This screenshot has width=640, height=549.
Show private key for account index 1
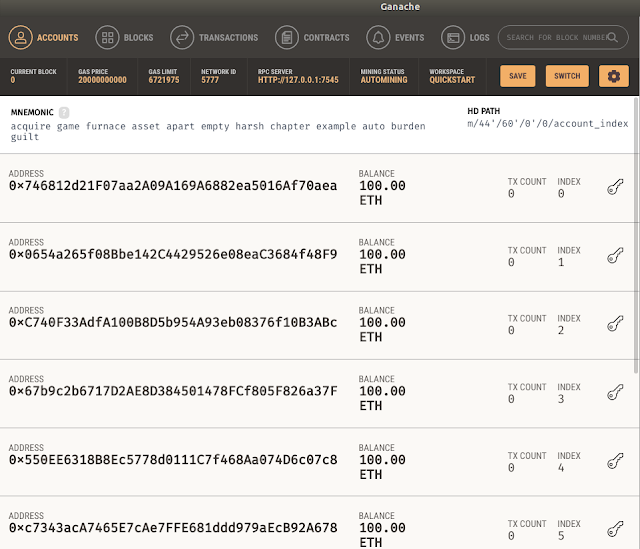point(616,256)
